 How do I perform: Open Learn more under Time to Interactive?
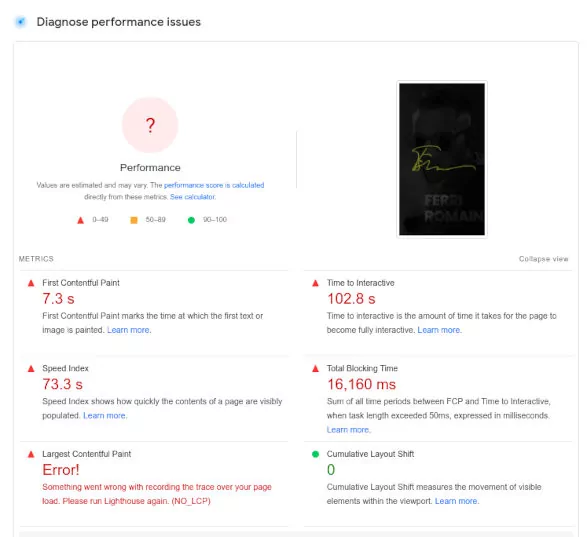pos(439,330)
